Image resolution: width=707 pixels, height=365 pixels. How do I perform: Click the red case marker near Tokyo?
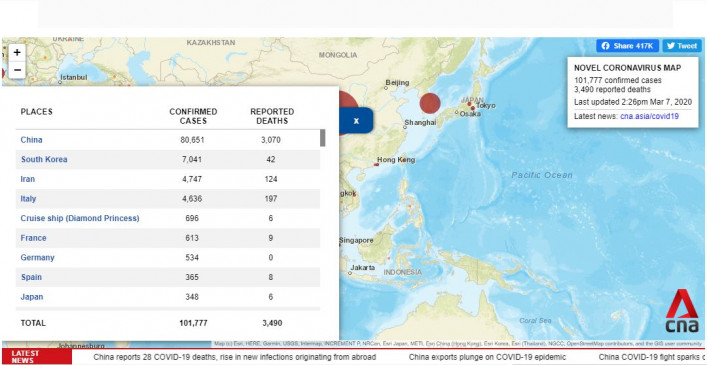(x=473, y=108)
